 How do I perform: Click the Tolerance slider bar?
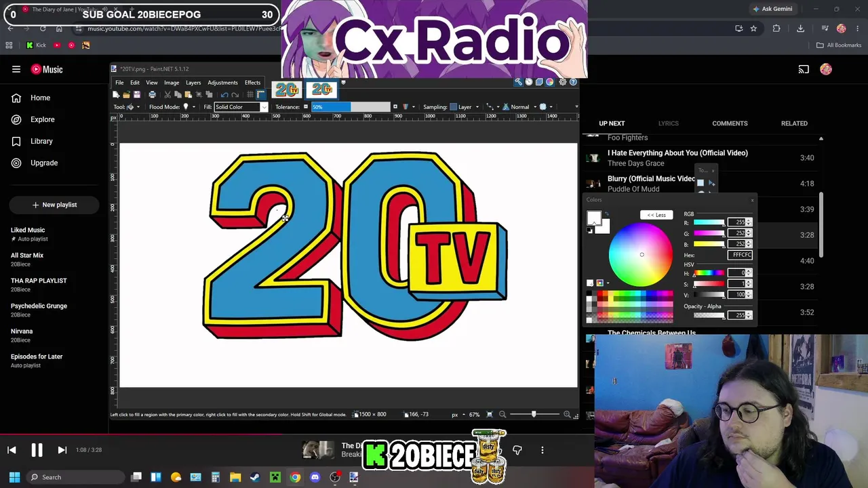click(351, 107)
